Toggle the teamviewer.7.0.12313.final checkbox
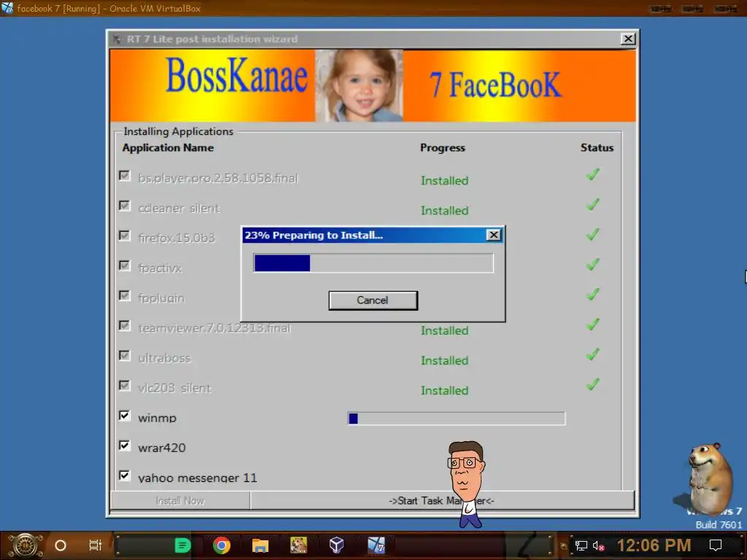 coord(124,326)
